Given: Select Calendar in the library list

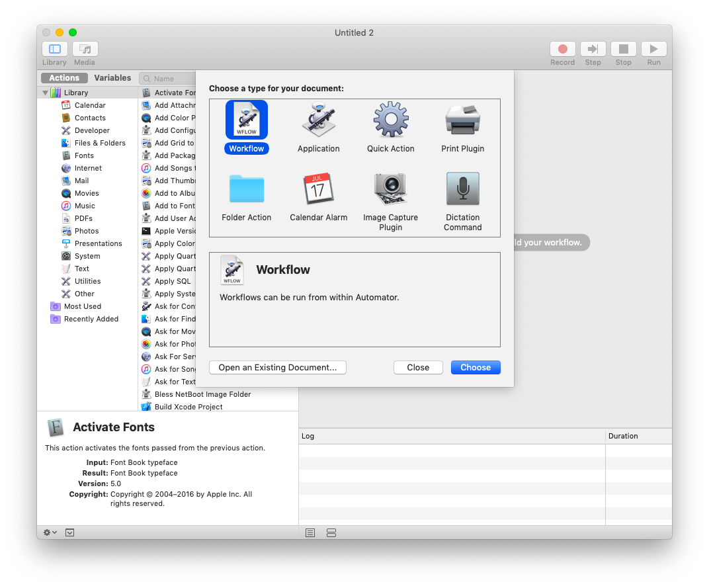Looking at the screenshot, I should pos(90,105).
